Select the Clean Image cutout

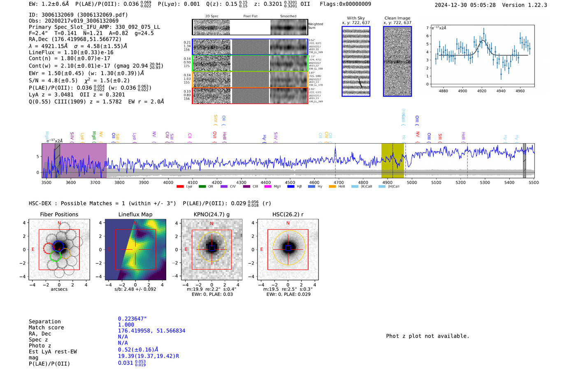[x=397, y=61]
